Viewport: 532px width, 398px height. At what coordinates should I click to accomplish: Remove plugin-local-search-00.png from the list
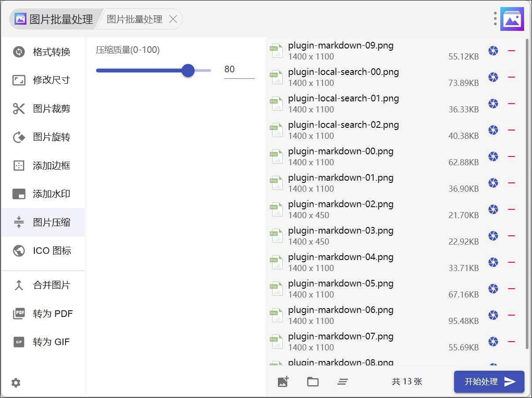511,77
